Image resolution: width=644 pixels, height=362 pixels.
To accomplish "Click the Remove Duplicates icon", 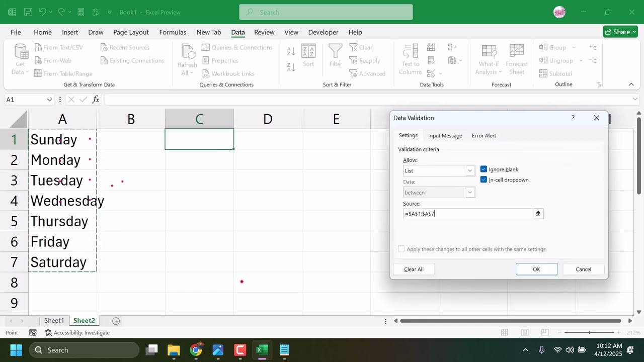I will point(431,60).
